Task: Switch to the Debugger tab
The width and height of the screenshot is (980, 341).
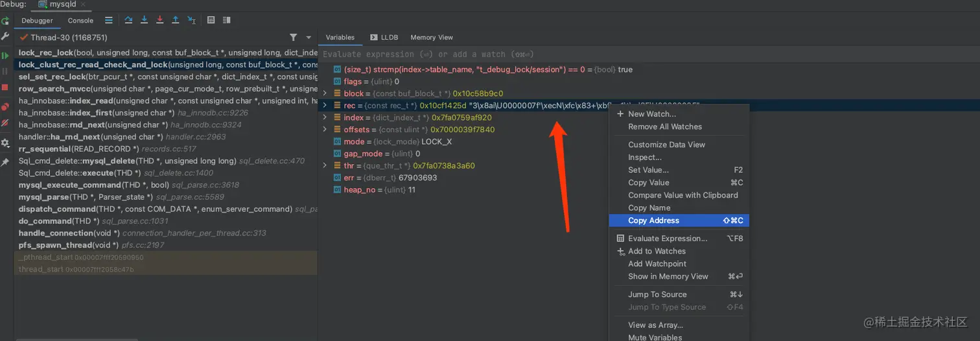Action: click(38, 21)
